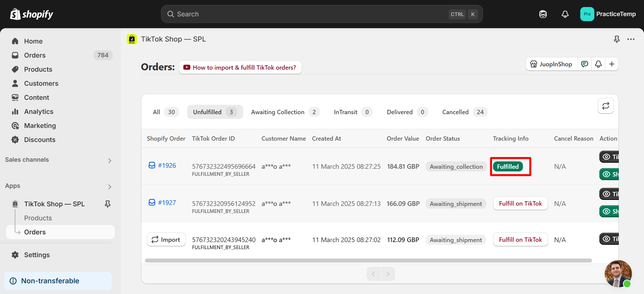Open Analytics section

(x=39, y=112)
